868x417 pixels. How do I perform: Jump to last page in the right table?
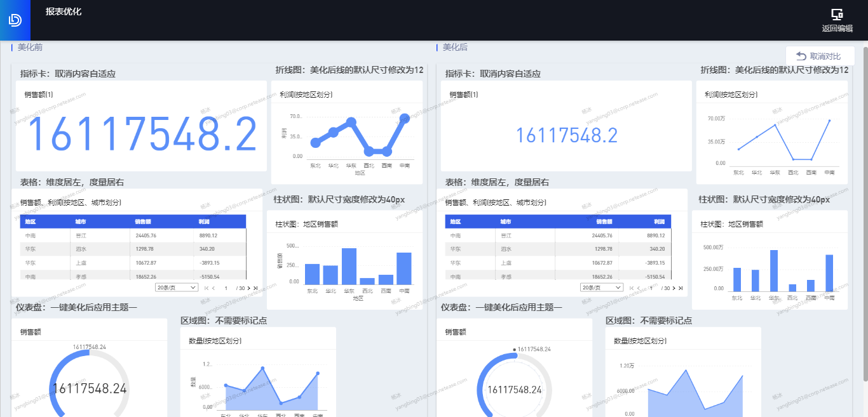681,288
